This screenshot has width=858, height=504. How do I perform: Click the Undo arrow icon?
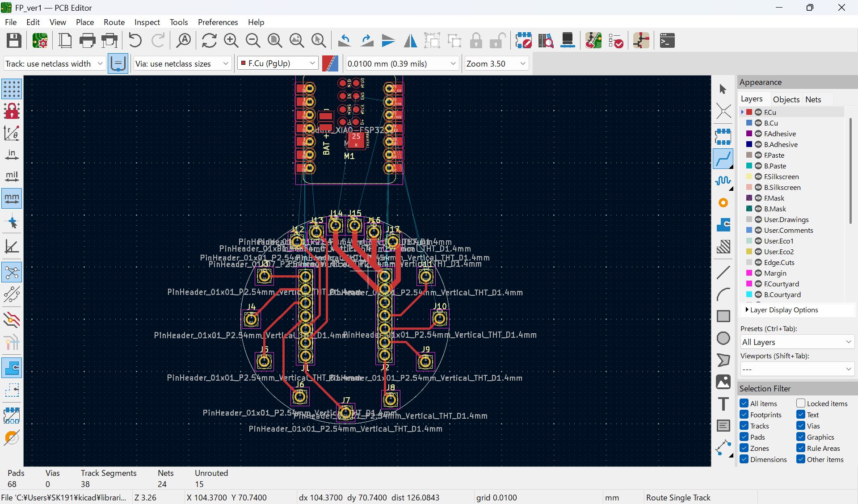(135, 41)
